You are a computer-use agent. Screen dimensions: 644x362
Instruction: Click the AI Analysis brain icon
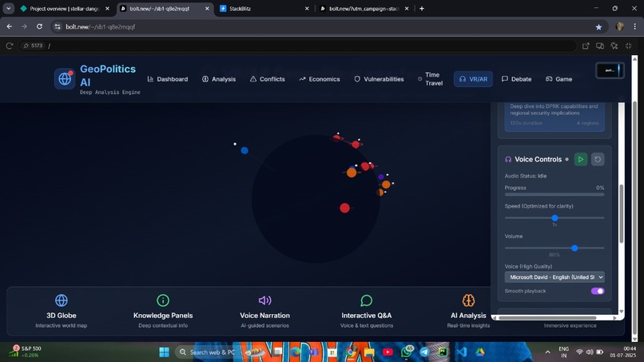coord(468,300)
